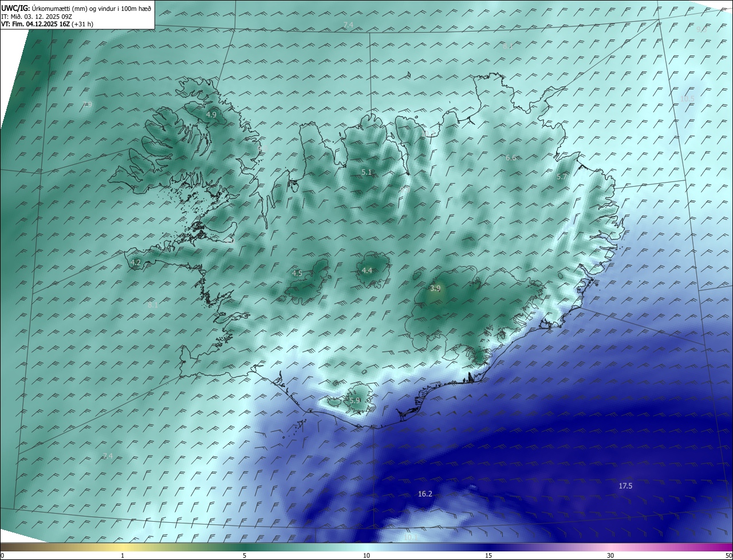Viewport: 733px width, 560px height.
Task: Click the 4.5 value on Langjökull glacier
Action: 297,273
